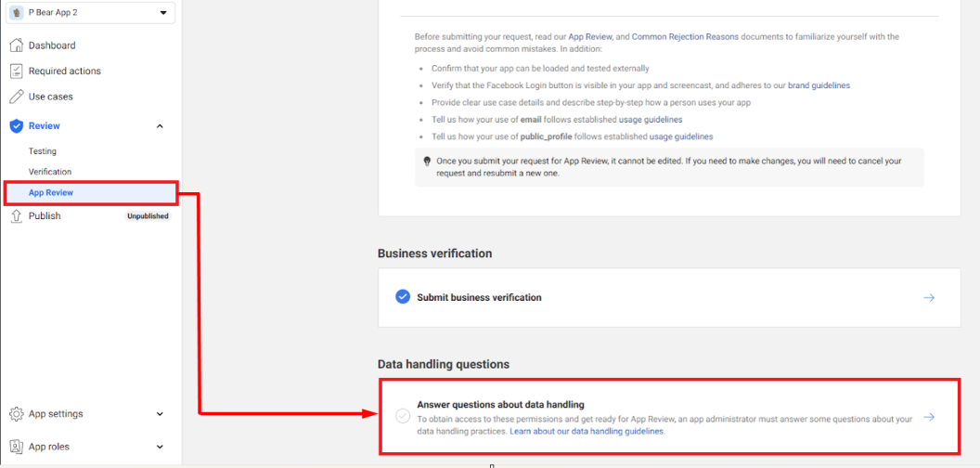Screen dimensions: 980x468
Task: Click the Unpublished status badge
Action: click(148, 216)
